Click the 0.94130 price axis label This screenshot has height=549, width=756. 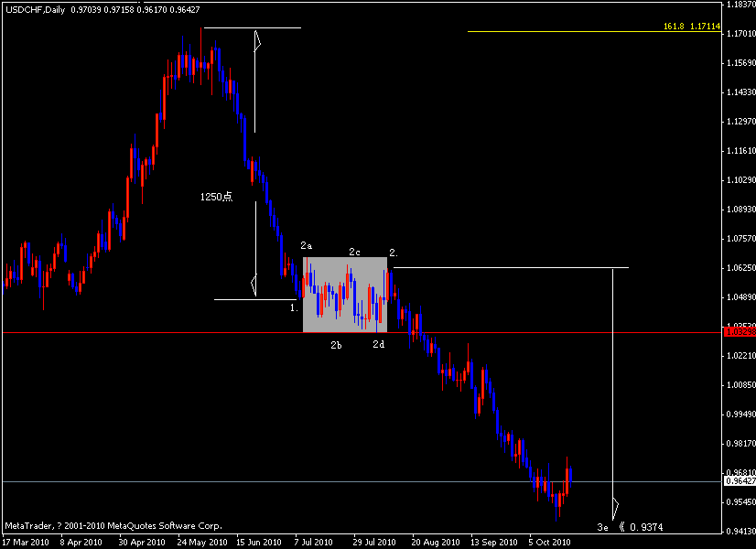[741, 532]
